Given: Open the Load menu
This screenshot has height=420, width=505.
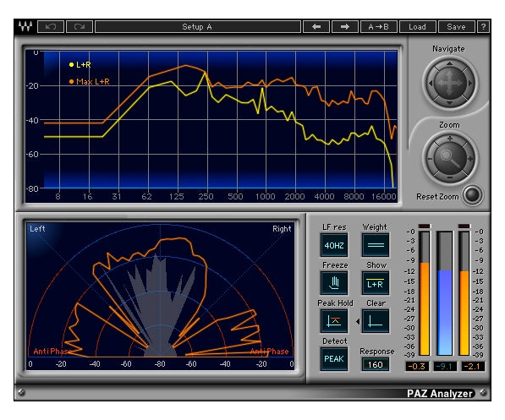Looking at the screenshot, I should [x=417, y=27].
